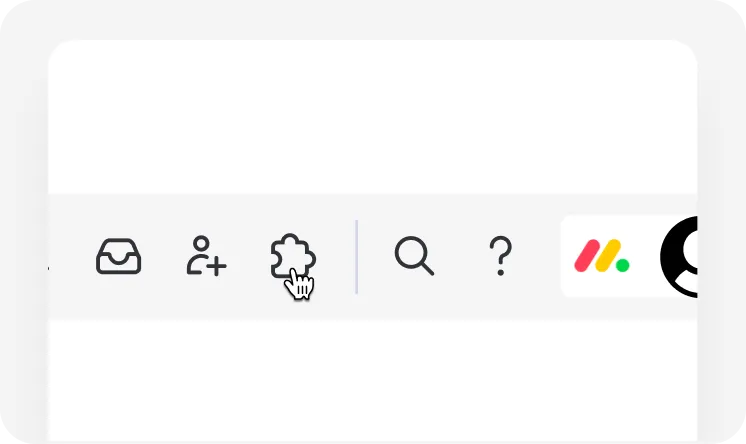Image resolution: width=746 pixels, height=444 pixels.
Task: Add a teammate using person-plus icon
Action: 206,256
